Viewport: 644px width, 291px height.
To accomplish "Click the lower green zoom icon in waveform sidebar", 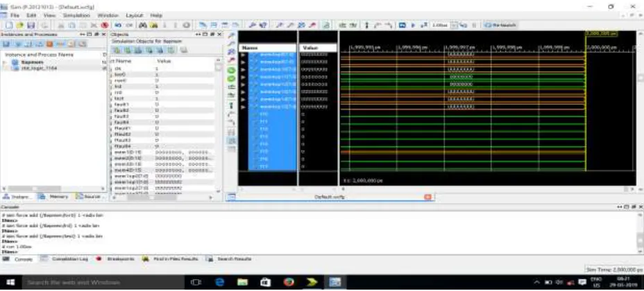I will click(x=231, y=78).
